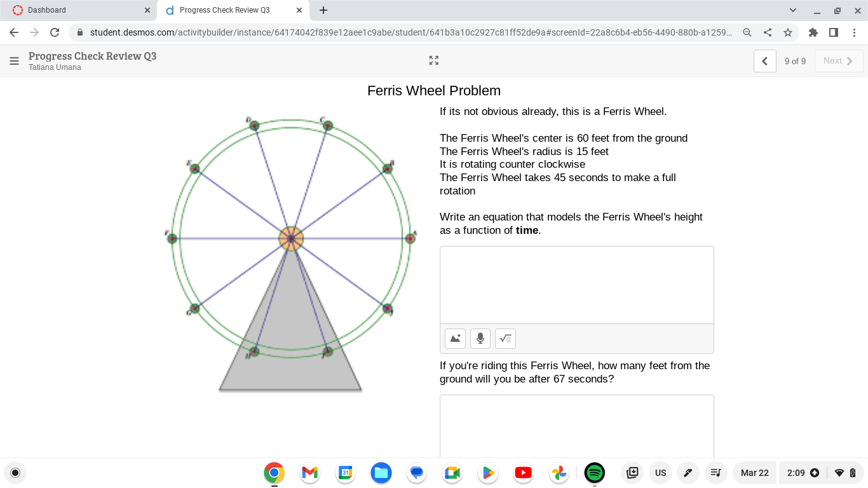This screenshot has width=868, height=488.
Task: Open the Messages app from the shelf
Action: click(417, 473)
